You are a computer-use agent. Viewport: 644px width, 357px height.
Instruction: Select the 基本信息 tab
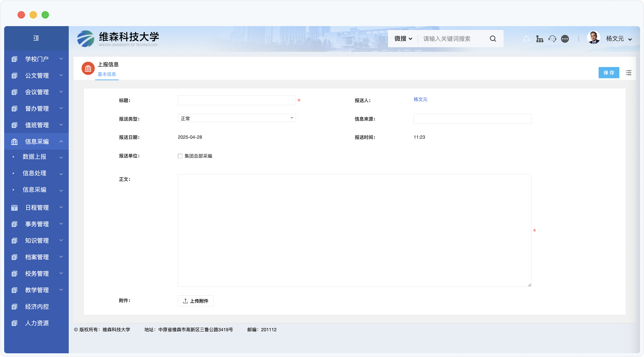coord(107,74)
